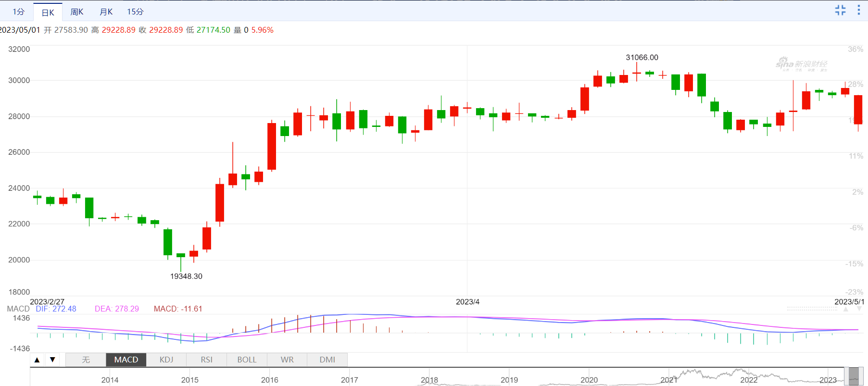This screenshot has height=386, width=868.
Task: Select the WR indicator button
Action: click(287, 360)
